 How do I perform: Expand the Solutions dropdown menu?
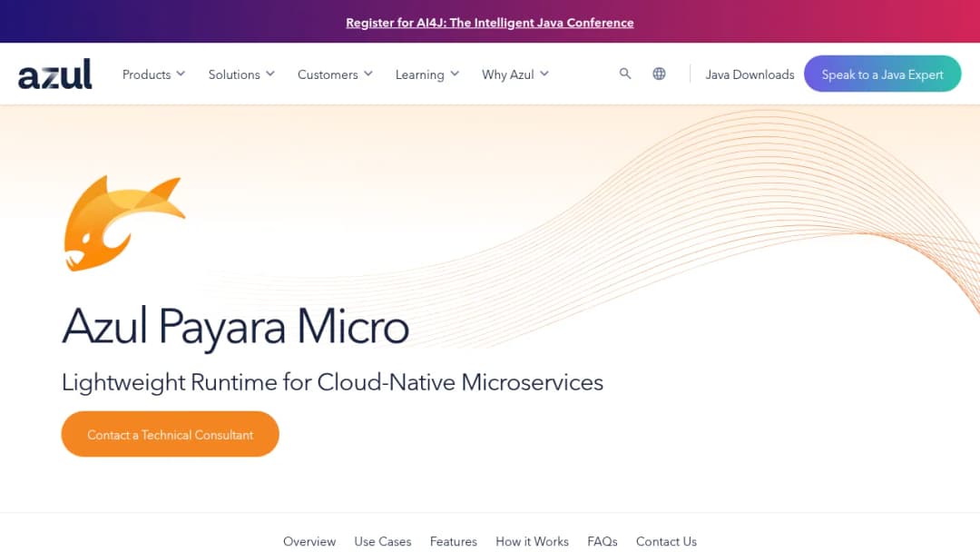(241, 74)
